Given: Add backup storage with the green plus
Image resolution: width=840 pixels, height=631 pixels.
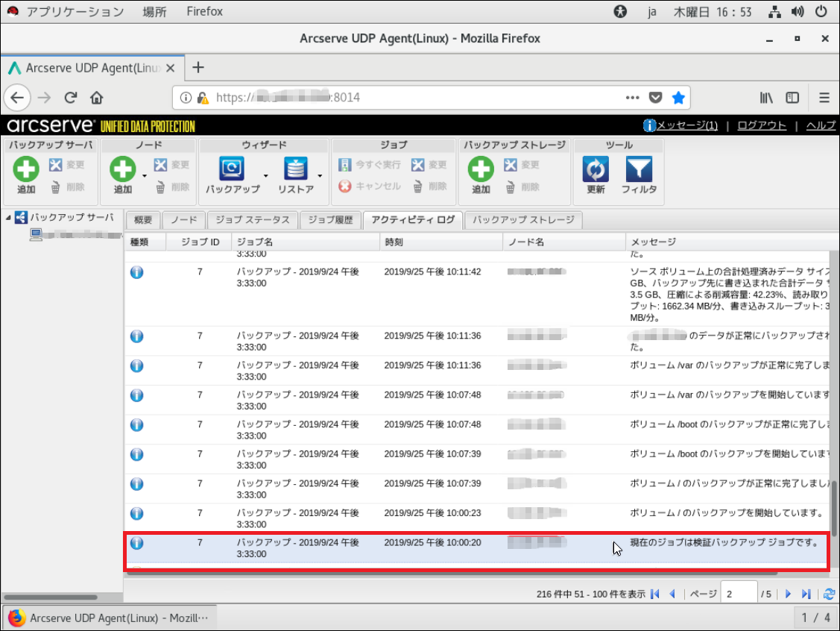Looking at the screenshot, I should click(x=481, y=169).
